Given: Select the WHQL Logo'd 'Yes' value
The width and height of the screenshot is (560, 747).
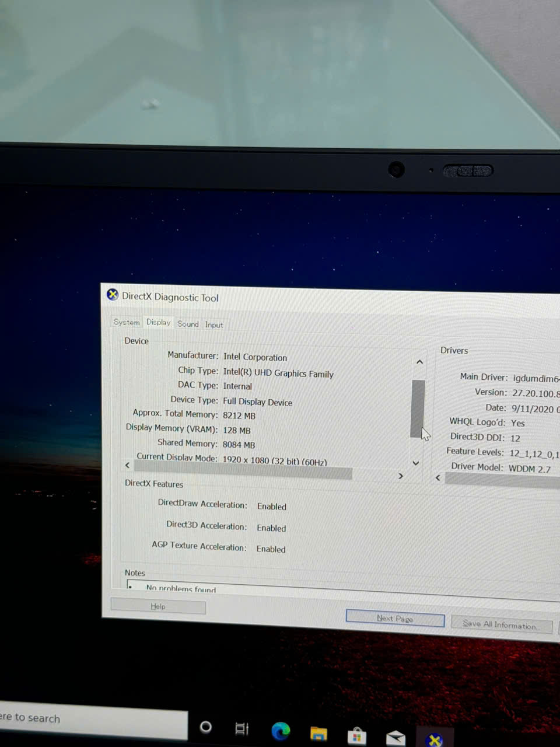Looking at the screenshot, I should 518,423.
